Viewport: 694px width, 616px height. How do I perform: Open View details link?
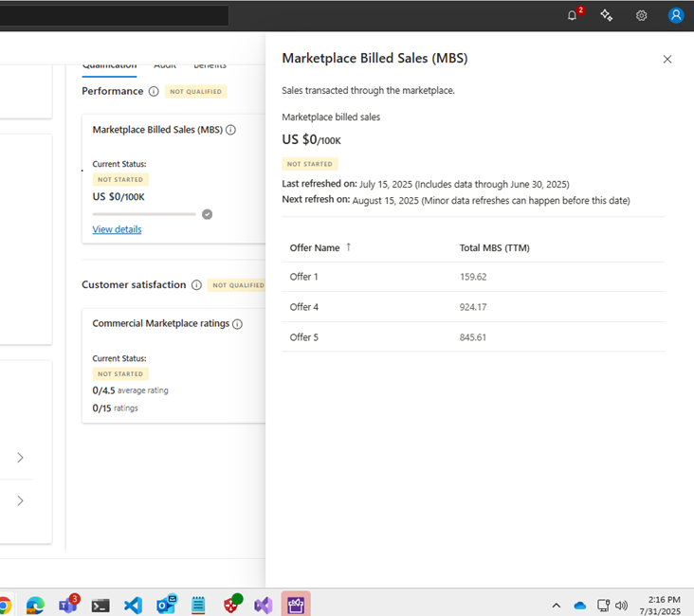tap(117, 229)
